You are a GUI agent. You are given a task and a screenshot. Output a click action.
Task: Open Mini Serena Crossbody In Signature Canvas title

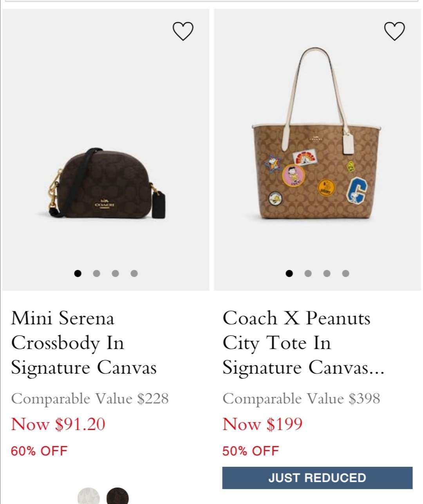[x=84, y=343]
